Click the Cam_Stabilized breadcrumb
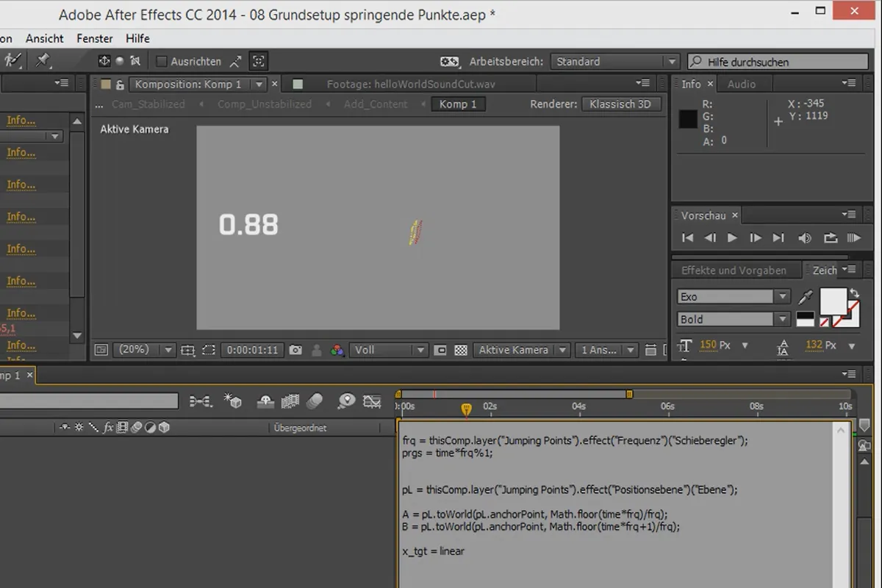This screenshot has width=882, height=588. tap(148, 104)
